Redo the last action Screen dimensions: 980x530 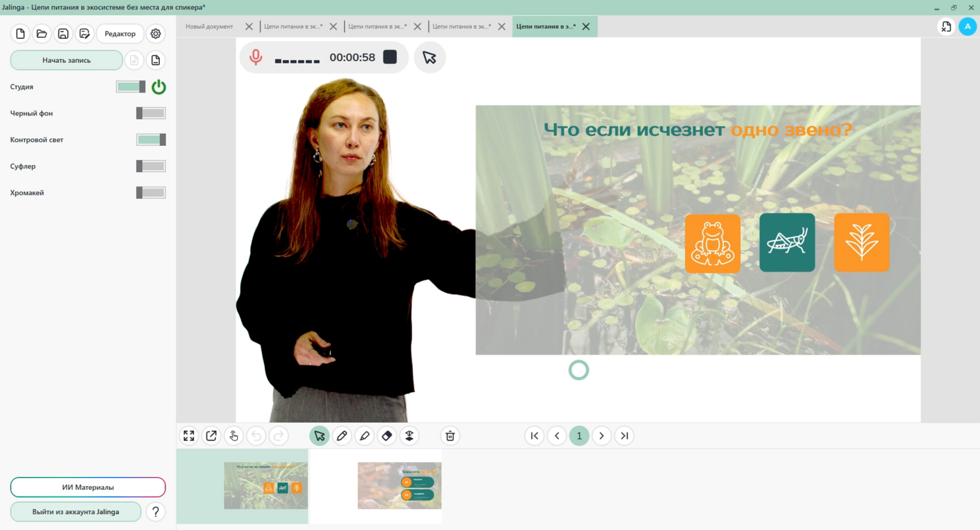[x=279, y=436]
